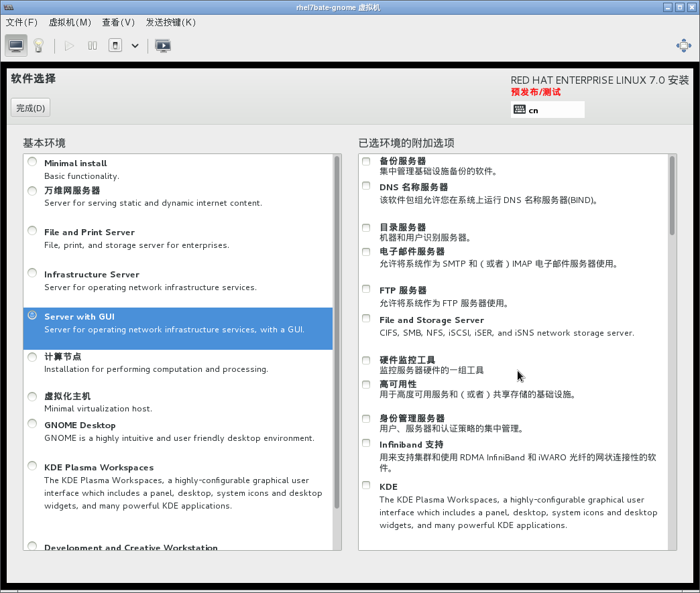Choose KDE Plasma Workspaces radio button

pyautogui.click(x=32, y=466)
